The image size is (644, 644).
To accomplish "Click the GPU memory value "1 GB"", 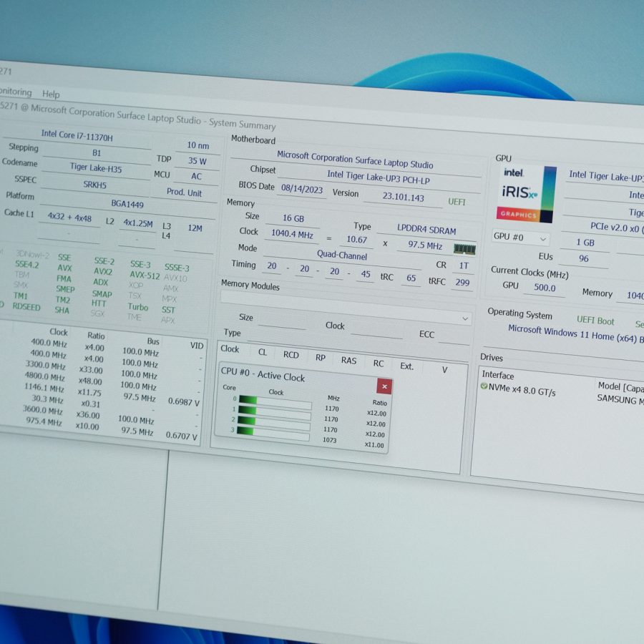I will point(585,243).
